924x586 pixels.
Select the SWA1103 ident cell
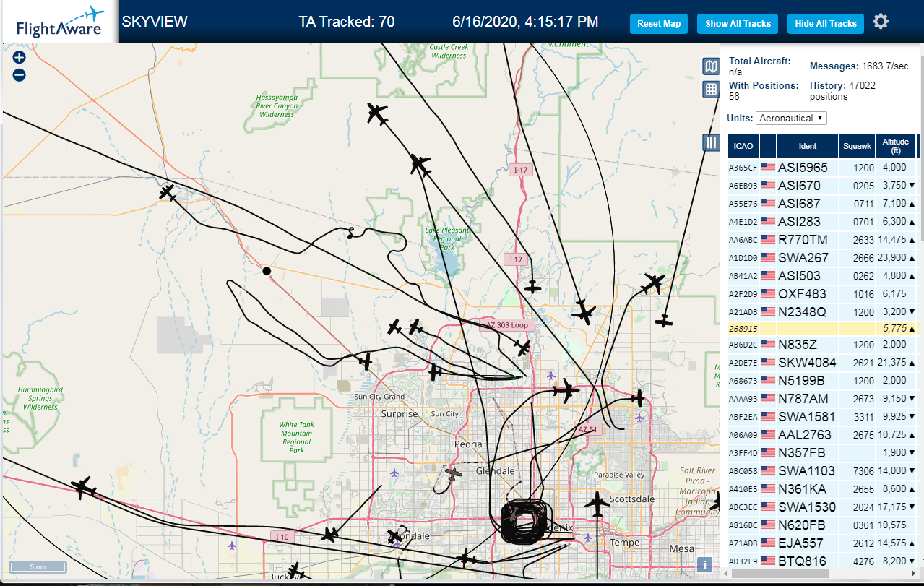point(808,471)
